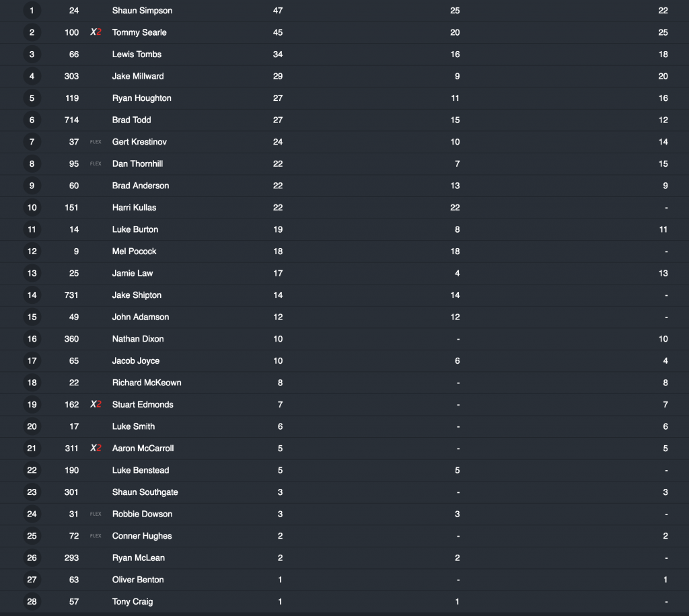The width and height of the screenshot is (689, 616).
Task: Click the position 1 circle badge
Action: 32,11
